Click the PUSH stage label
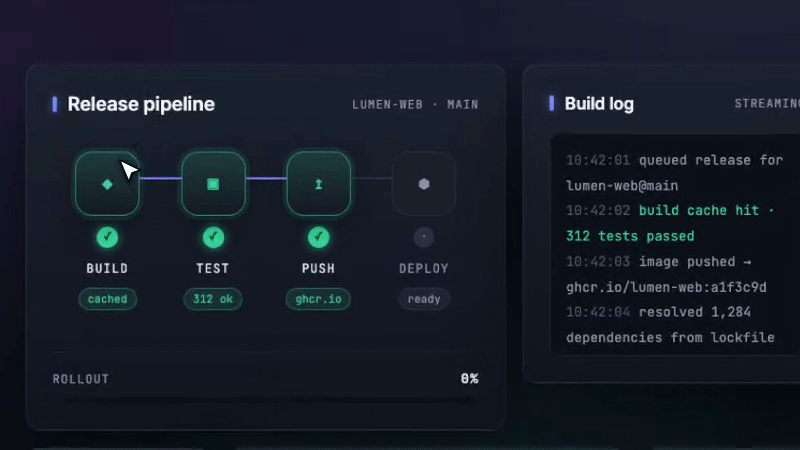This screenshot has height=450, width=800. coord(318,268)
